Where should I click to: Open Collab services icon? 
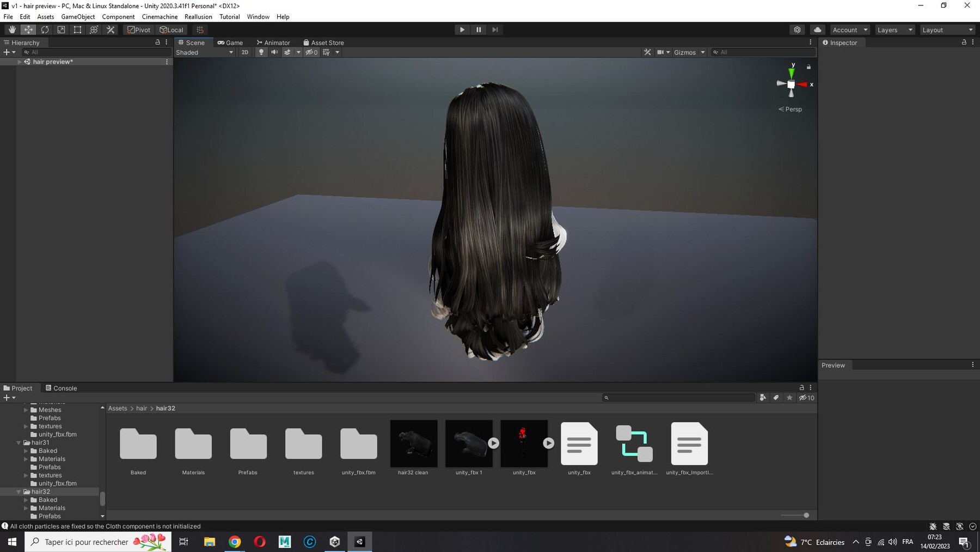click(x=797, y=30)
